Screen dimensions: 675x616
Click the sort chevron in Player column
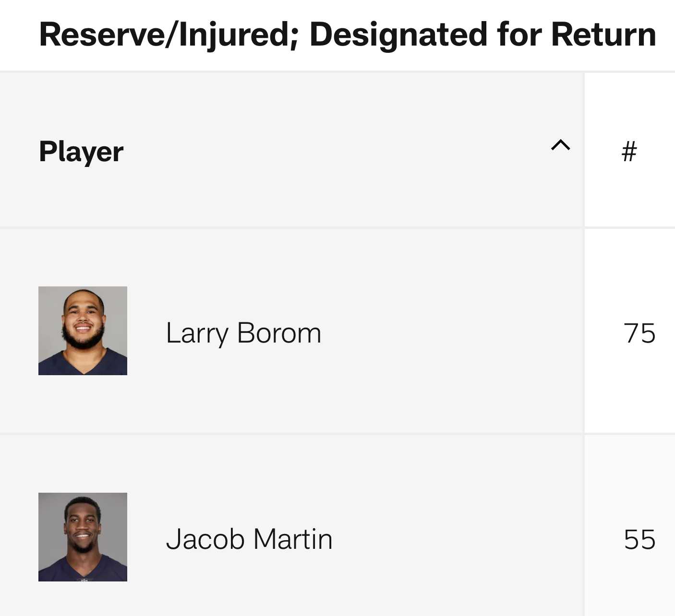560,145
